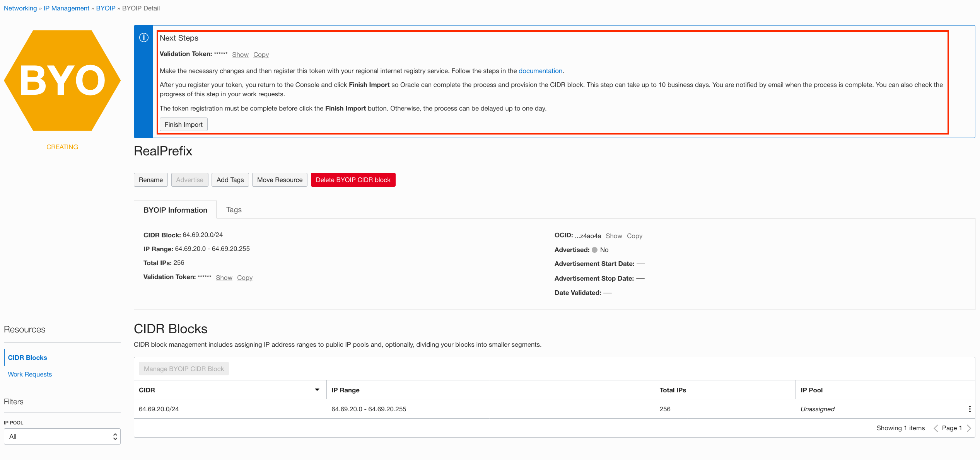Click the Move Resource button

point(279,179)
